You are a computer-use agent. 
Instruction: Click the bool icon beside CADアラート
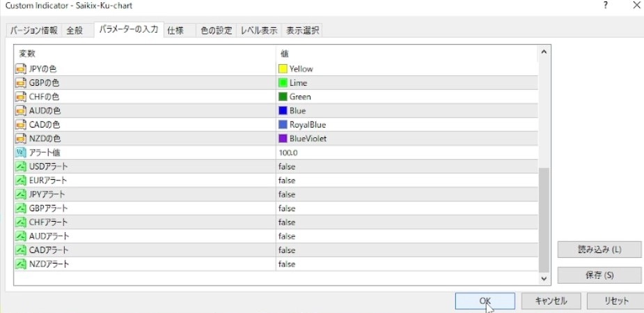21,250
